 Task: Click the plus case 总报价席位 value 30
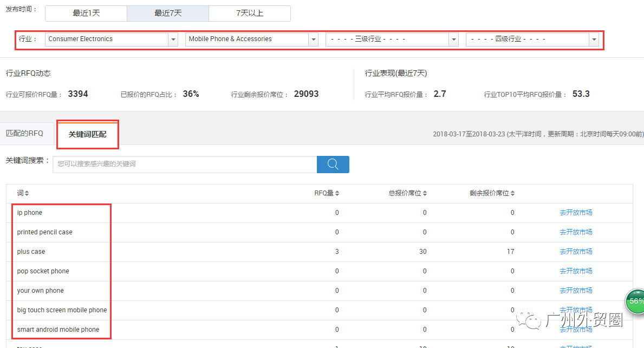[x=423, y=252]
